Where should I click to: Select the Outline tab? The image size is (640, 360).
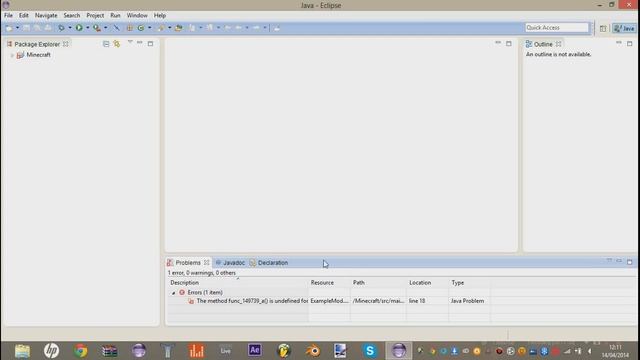pyautogui.click(x=543, y=44)
